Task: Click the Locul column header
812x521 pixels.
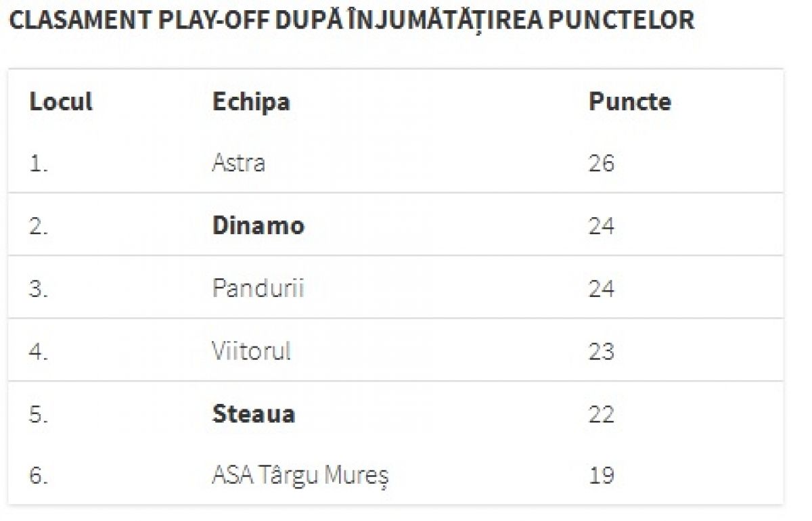Action: pyautogui.click(x=61, y=101)
